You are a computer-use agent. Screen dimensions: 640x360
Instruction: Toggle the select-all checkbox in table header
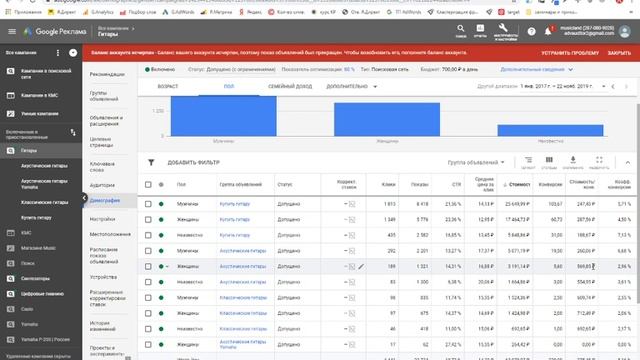click(x=148, y=184)
